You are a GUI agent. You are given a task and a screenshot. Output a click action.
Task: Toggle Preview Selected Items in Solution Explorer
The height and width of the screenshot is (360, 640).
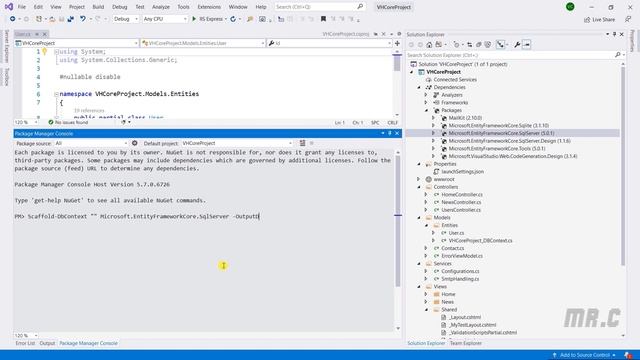(527, 44)
